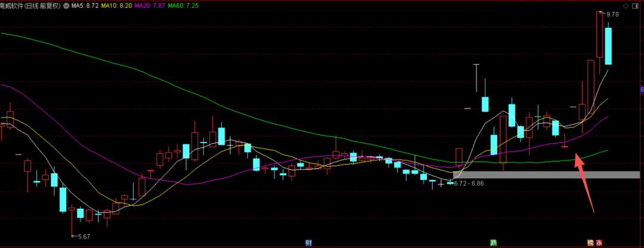The image size is (644, 248).
Task: Click the gray horizontal gap band
Action: tap(546, 175)
